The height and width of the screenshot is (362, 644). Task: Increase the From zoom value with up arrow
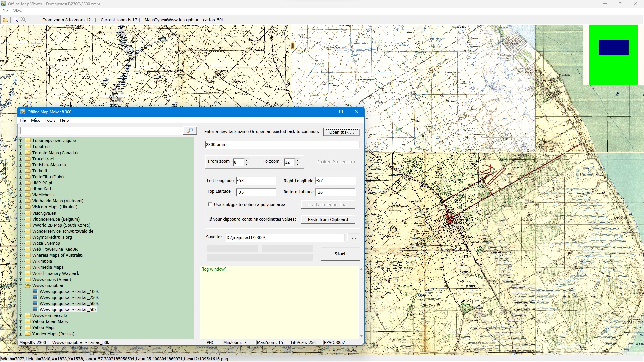tap(247, 160)
